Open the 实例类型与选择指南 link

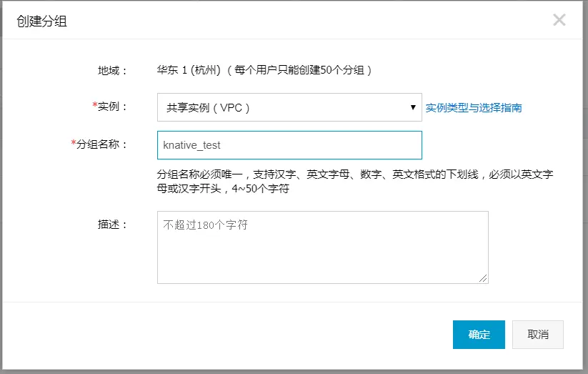[x=474, y=108]
